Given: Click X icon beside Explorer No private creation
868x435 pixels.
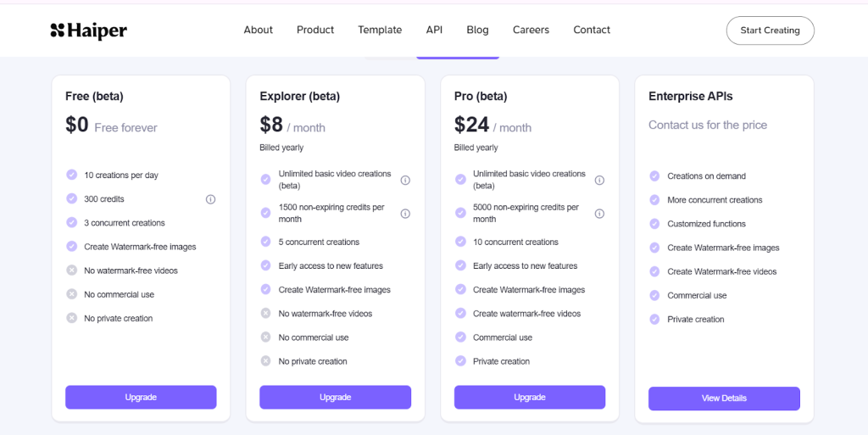Looking at the screenshot, I should (x=265, y=361).
